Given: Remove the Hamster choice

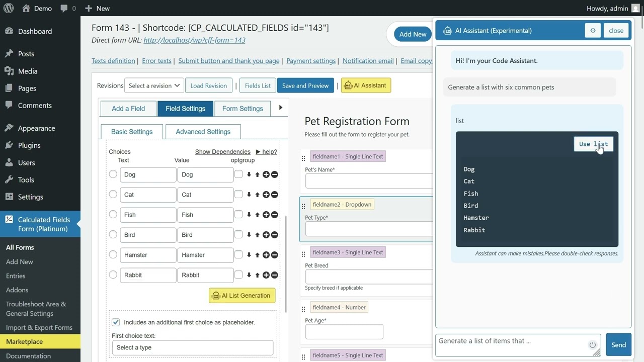Looking at the screenshot, I should tap(274, 255).
